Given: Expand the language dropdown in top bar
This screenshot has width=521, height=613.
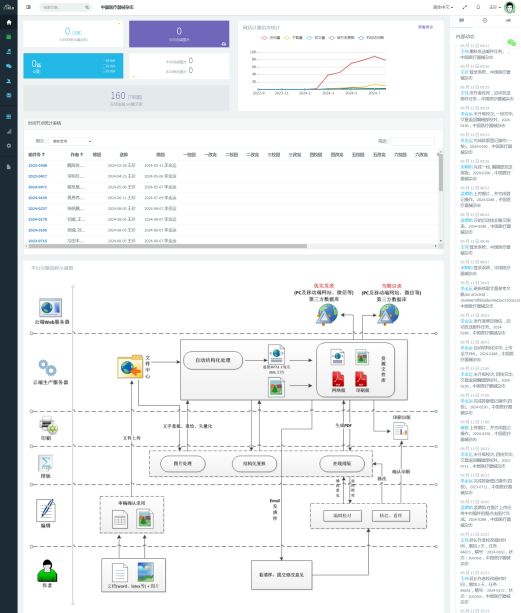Looking at the screenshot, I should tap(443, 7).
